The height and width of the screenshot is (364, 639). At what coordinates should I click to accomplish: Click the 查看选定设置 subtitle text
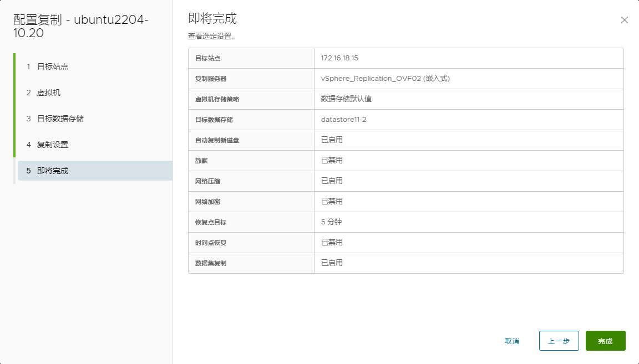coord(211,36)
